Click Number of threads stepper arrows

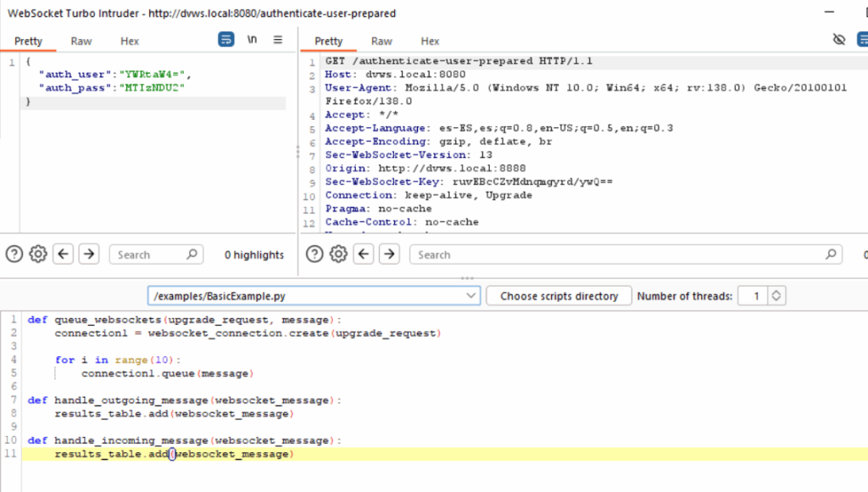776,296
